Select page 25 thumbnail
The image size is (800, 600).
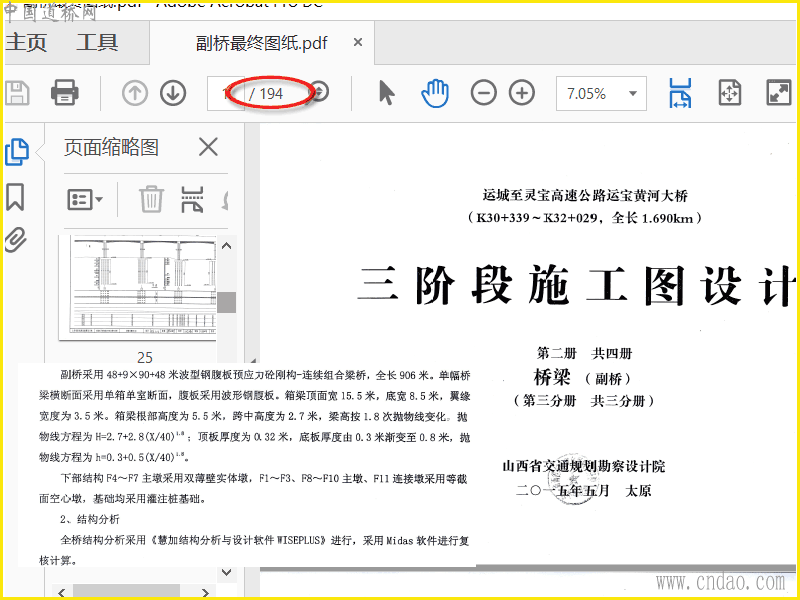[x=138, y=288]
